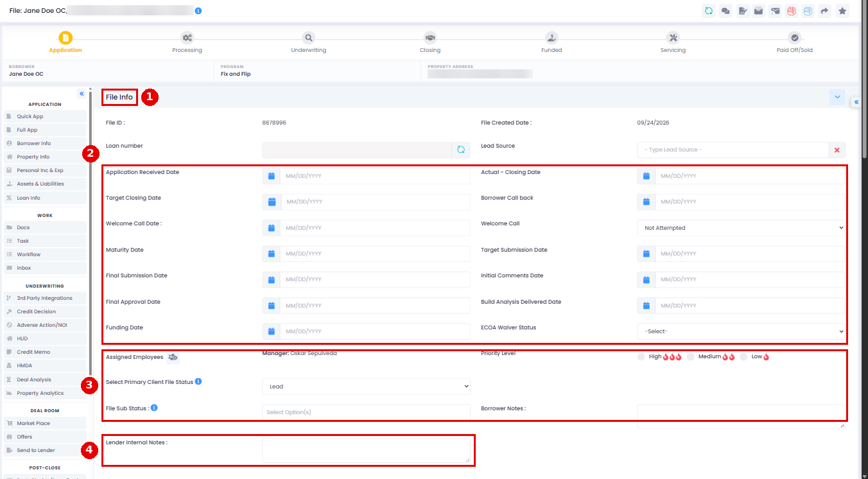Image resolution: width=868 pixels, height=479 pixels.
Task: Open Deal Analysis in the sidebar
Action: tap(45, 379)
